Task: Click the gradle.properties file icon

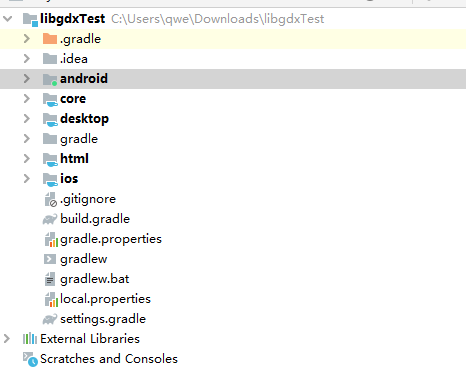Action: pos(51,239)
